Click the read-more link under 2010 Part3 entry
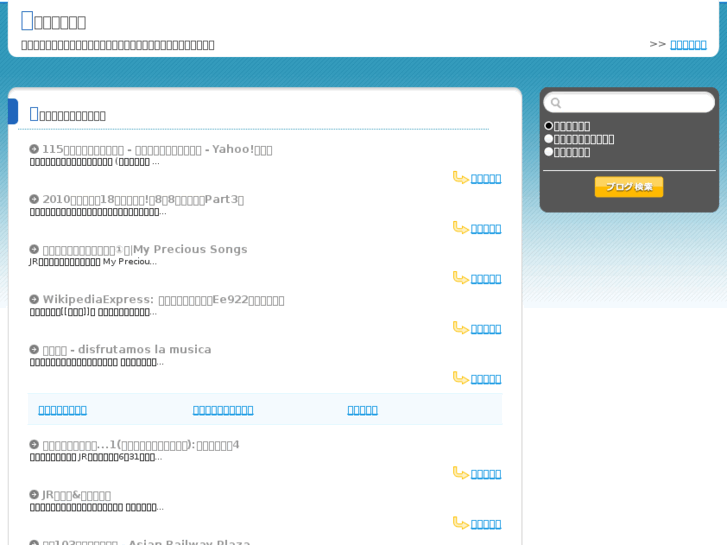727x545 pixels. click(486, 229)
